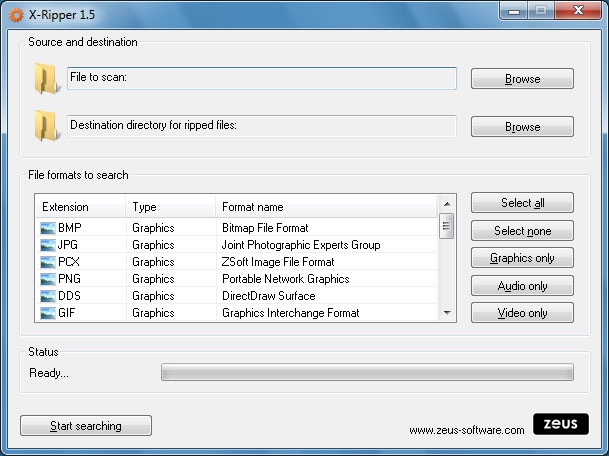
Task: Click 'Graphics Interchange Format' text
Action: click(291, 313)
